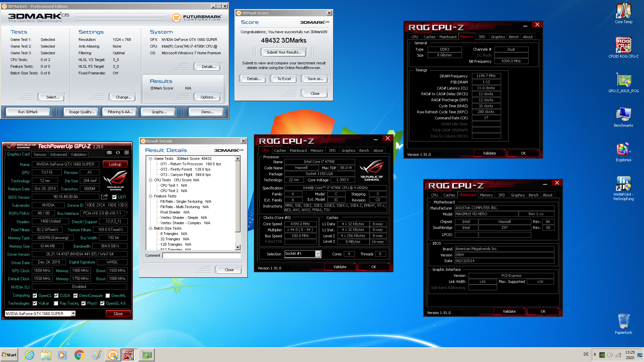Toggle the DirectCompute checkbox
Image resolution: width=644 pixels, height=362 pixels.
[x=75, y=296]
